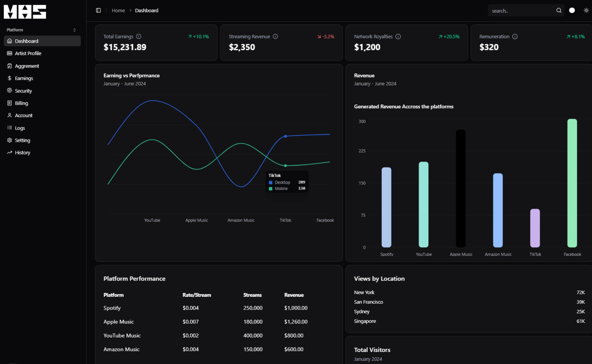The width and height of the screenshot is (592, 364).
Task: Click the sidebar collapse panel icon
Action: (98, 10)
